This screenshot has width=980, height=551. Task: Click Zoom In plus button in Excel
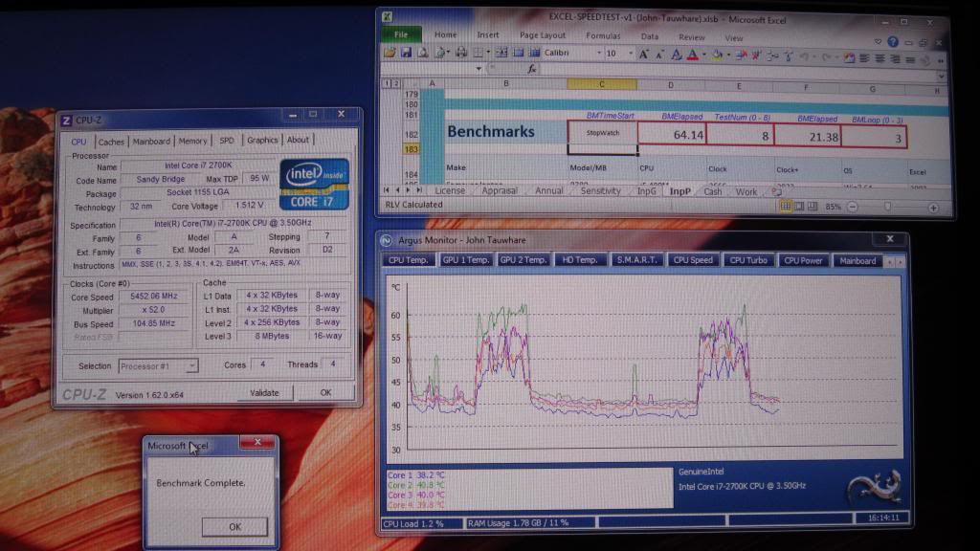click(933, 208)
